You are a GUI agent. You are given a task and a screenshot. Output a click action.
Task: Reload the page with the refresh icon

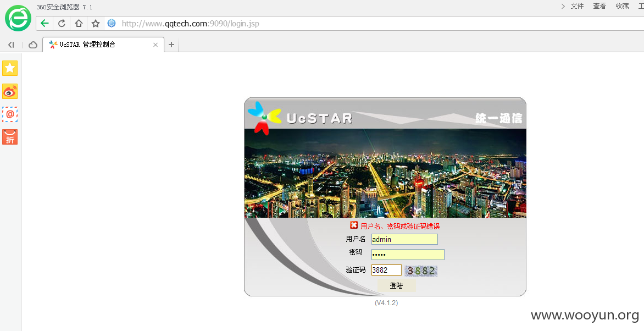pyautogui.click(x=62, y=24)
